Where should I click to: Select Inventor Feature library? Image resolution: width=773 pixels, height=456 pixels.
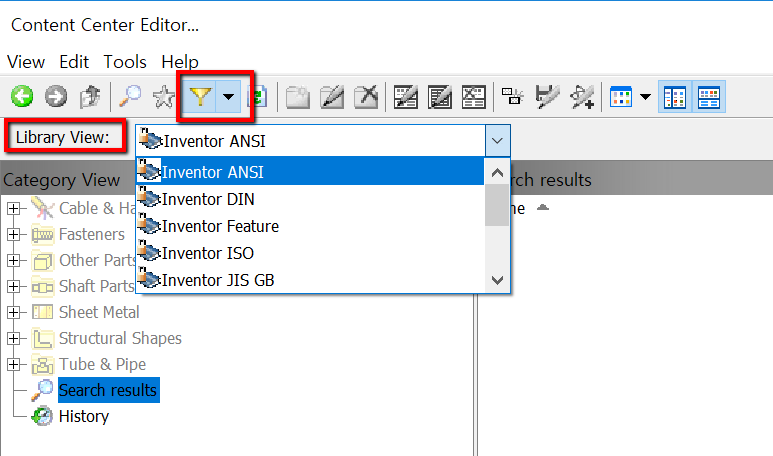click(x=310, y=226)
